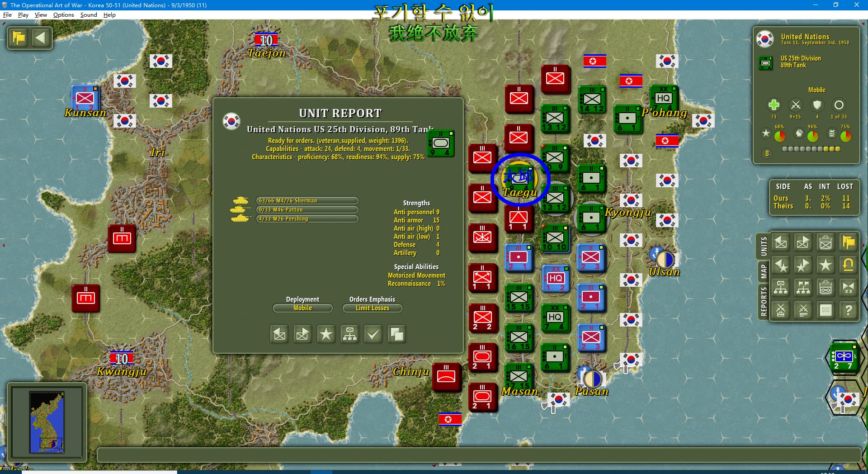This screenshot has width=868, height=474.
Task: Open the Help menu
Action: [x=109, y=15]
